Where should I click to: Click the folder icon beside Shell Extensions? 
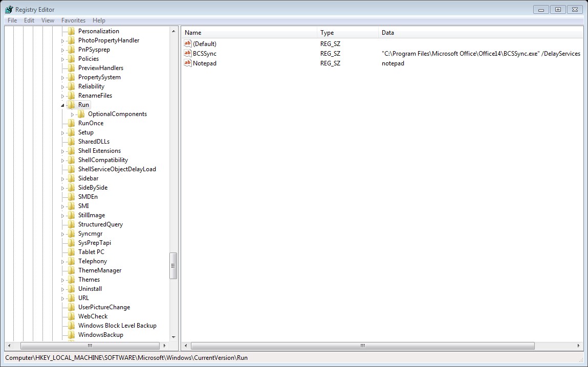point(71,151)
